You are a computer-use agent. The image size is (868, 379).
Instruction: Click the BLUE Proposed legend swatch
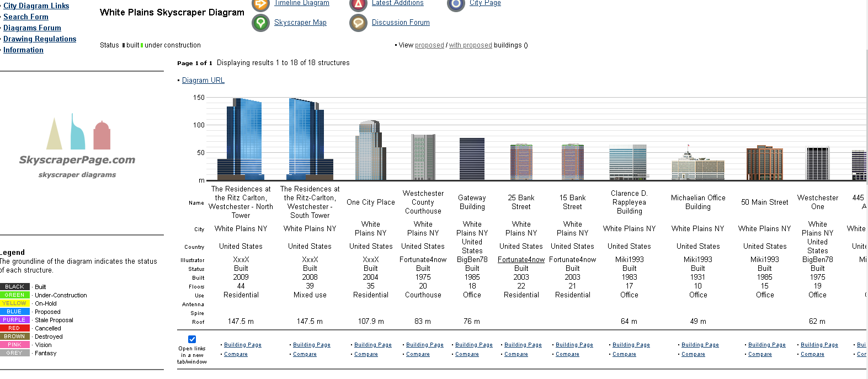[x=14, y=312]
